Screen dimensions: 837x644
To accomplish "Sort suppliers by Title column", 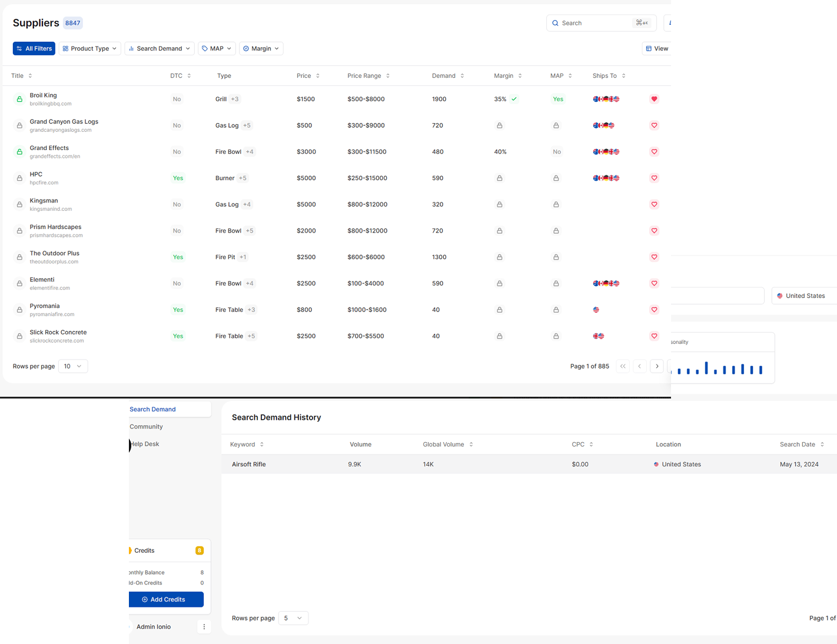I will 22,76.
